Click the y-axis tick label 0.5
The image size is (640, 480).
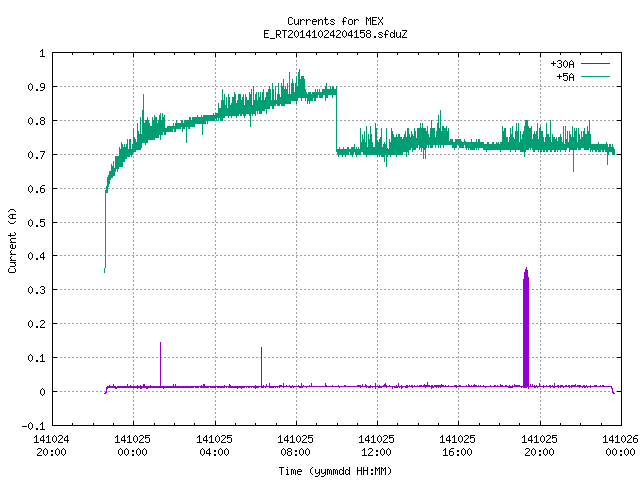pos(36,222)
